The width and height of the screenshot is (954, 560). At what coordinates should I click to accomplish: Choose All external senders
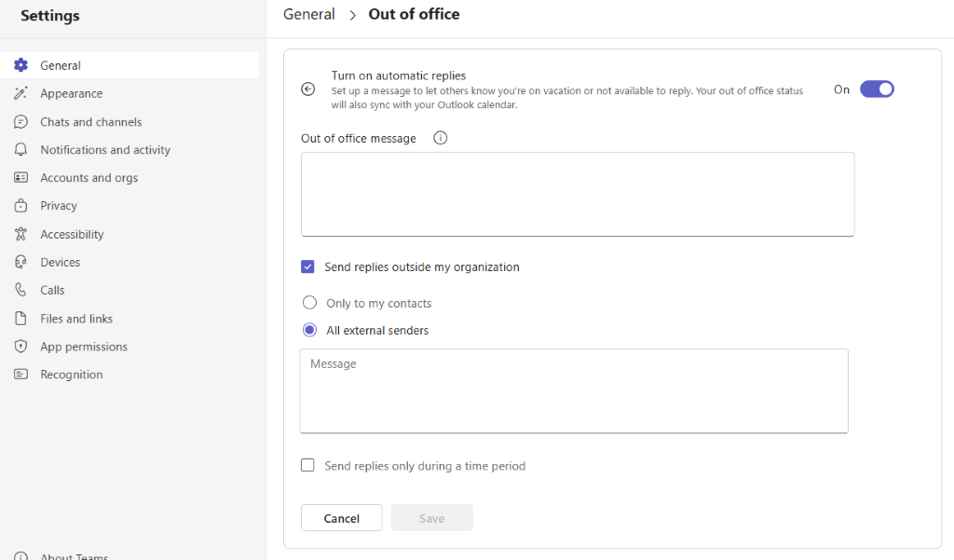click(x=307, y=330)
